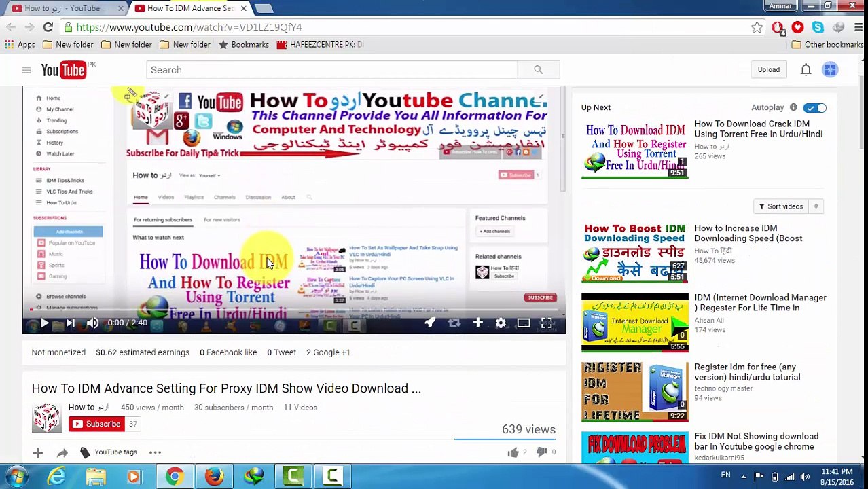Image resolution: width=868 pixels, height=489 pixels.
Task: Click the Internet Download Manager thumbnail
Action: 634,323
